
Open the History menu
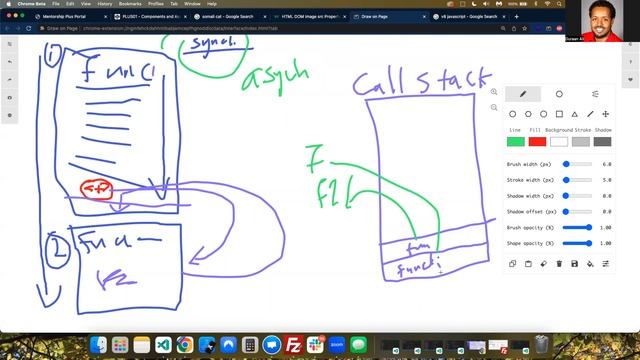(x=105, y=4)
